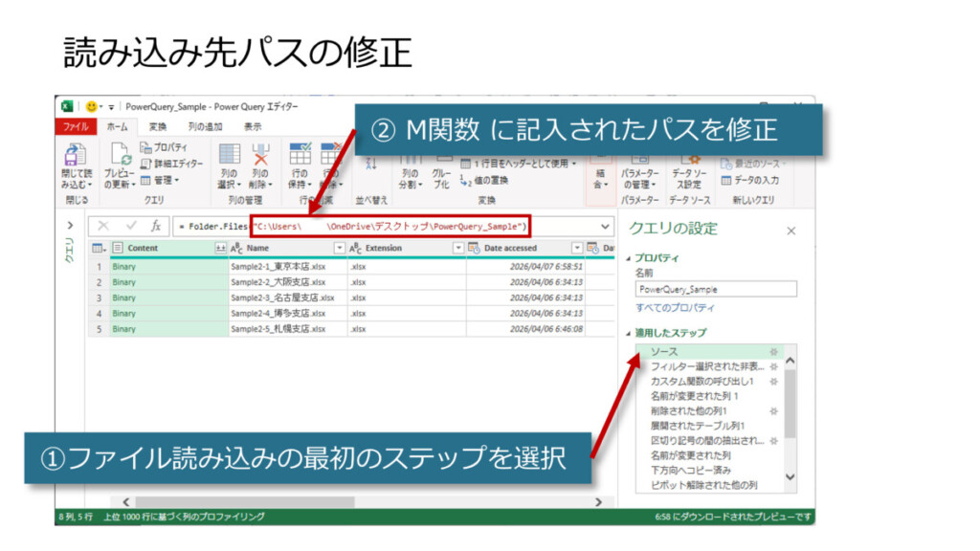The image size is (980, 551).
Task: Click the 閉じて読み込む (Close & Load) icon
Action: pyautogui.click(x=73, y=155)
